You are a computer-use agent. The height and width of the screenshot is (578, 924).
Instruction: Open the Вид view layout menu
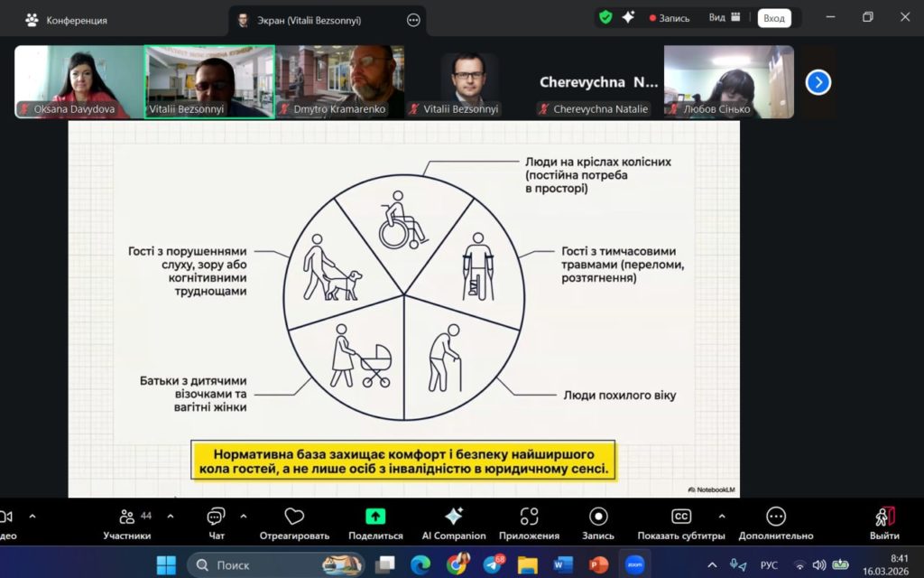725,17
